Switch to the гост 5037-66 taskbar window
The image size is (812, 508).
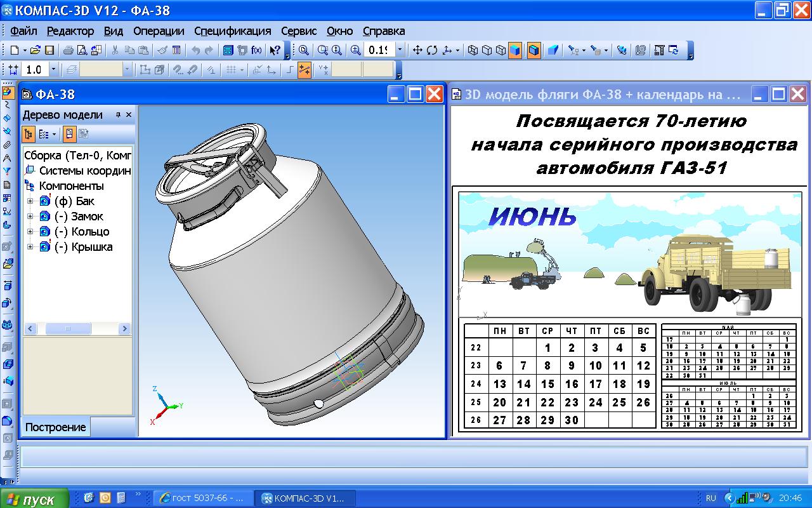click(x=203, y=498)
